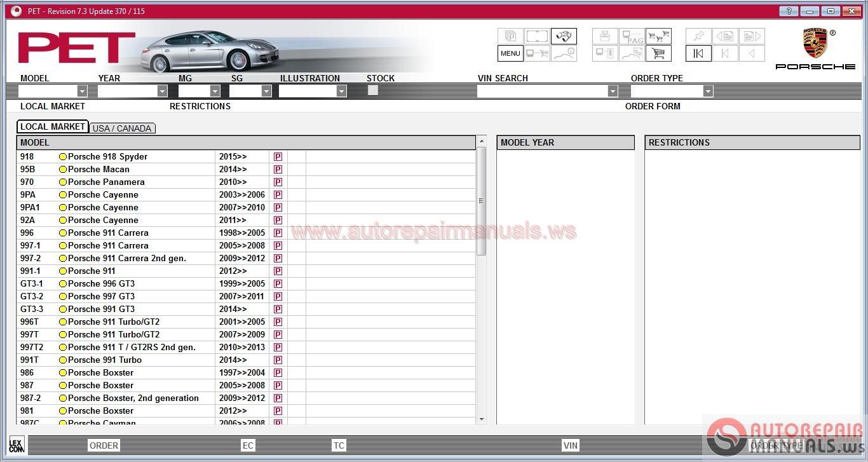Click the P icon in 918 Spyder row
The image size is (868, 462).
278,156
